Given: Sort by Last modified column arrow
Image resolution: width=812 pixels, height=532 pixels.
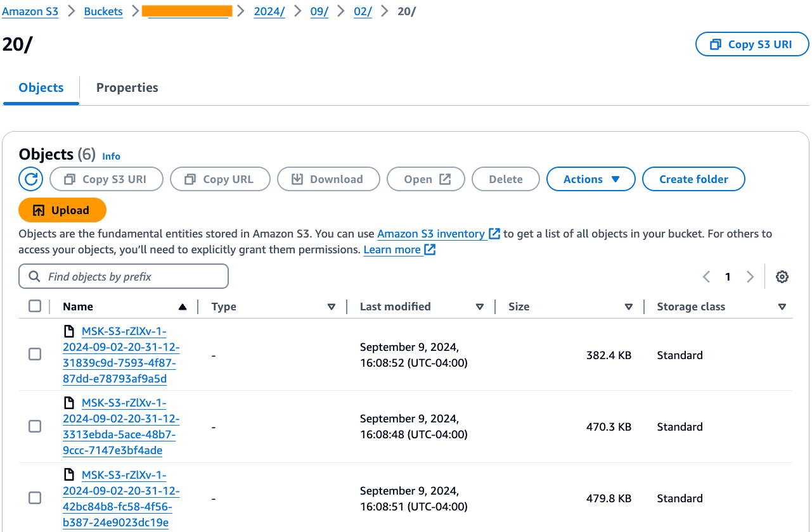Looking at the screenshot, I should click(480, 307).
